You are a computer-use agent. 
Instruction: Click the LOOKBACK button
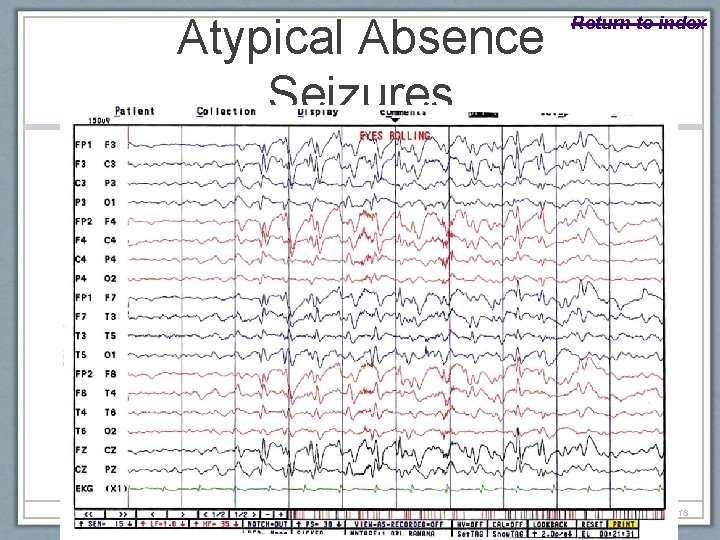tap(550, 524)
